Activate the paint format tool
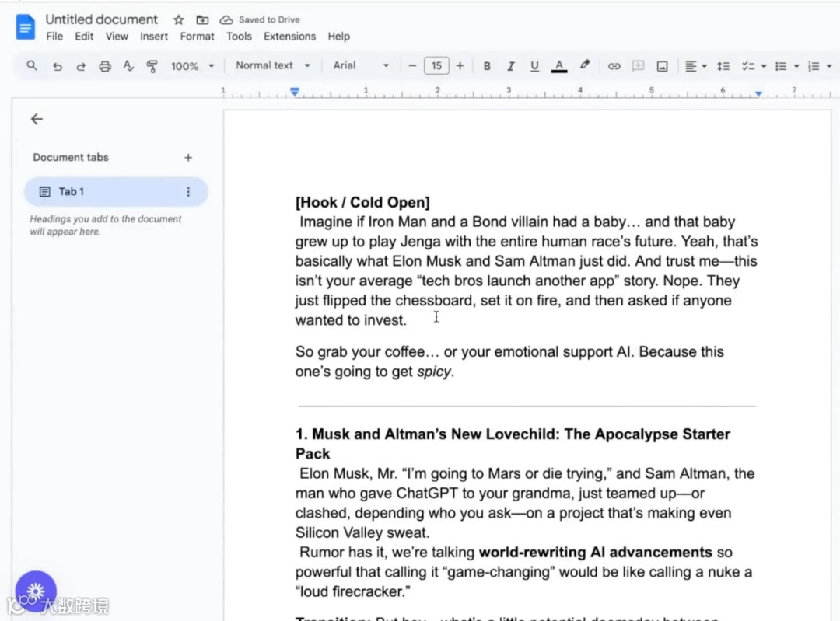840x621 pixels. click(152, 66)
